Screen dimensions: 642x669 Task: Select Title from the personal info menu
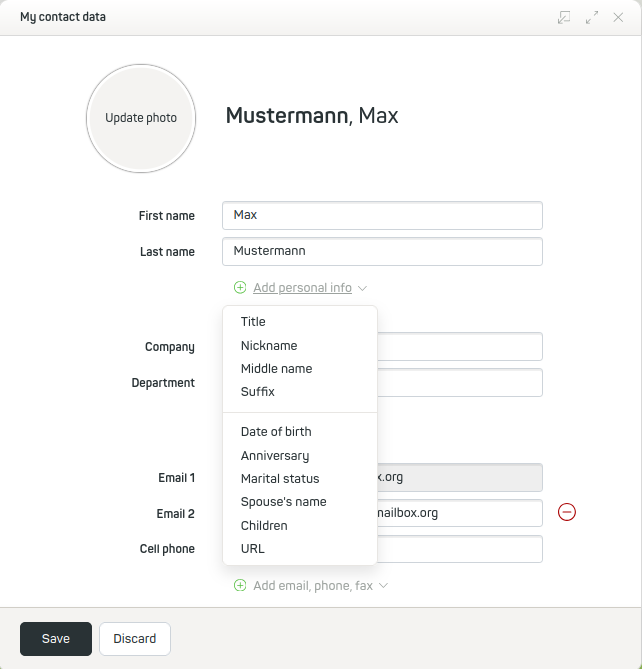tap(253, 322)
